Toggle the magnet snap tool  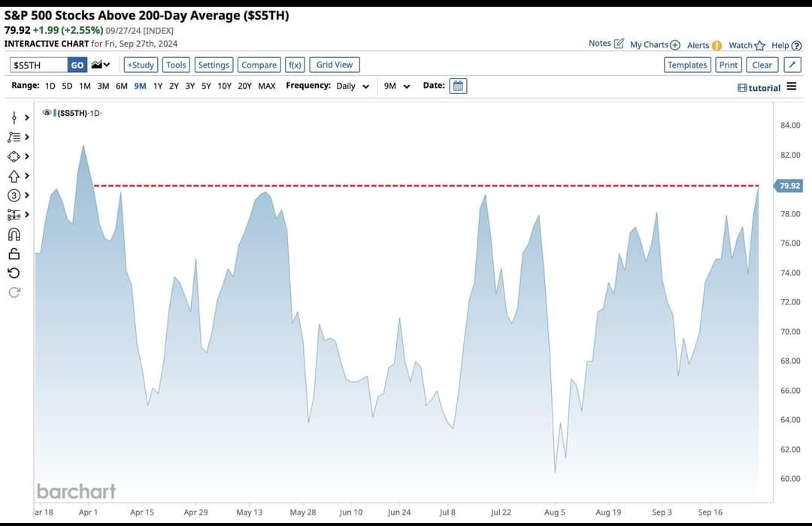point(14,234)
